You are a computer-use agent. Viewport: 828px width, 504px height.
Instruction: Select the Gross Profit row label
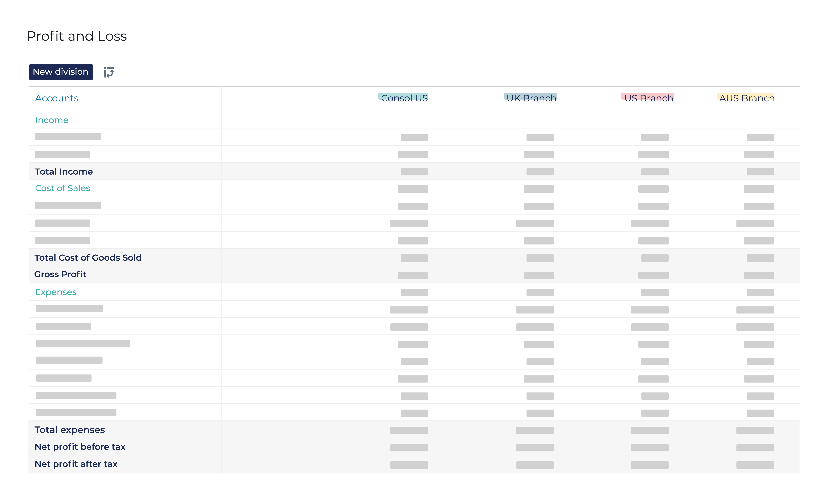61,274
